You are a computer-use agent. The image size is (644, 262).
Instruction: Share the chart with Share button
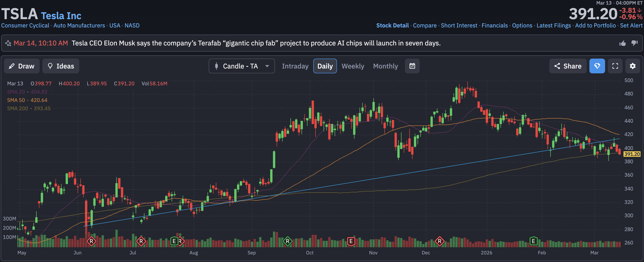point(568,66)
